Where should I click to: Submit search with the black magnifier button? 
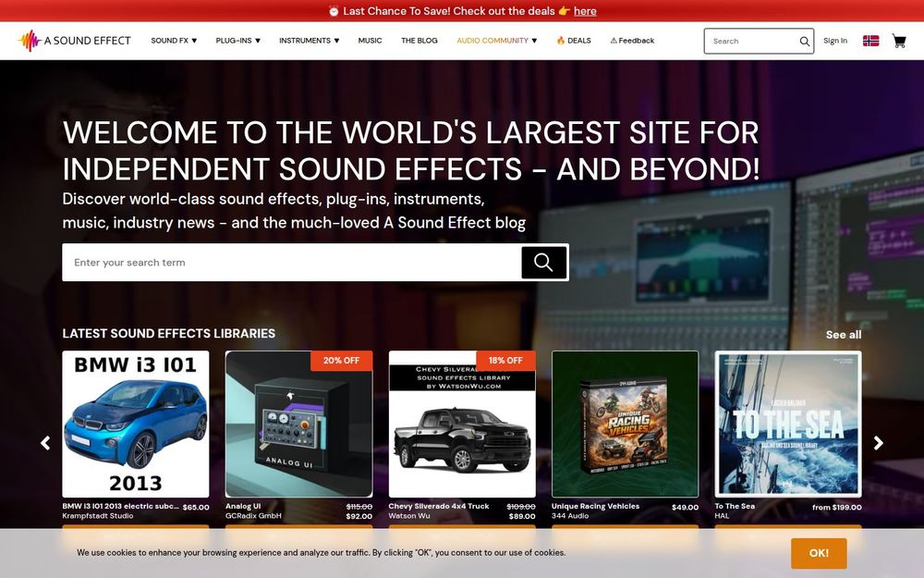(x=544, y=263)
